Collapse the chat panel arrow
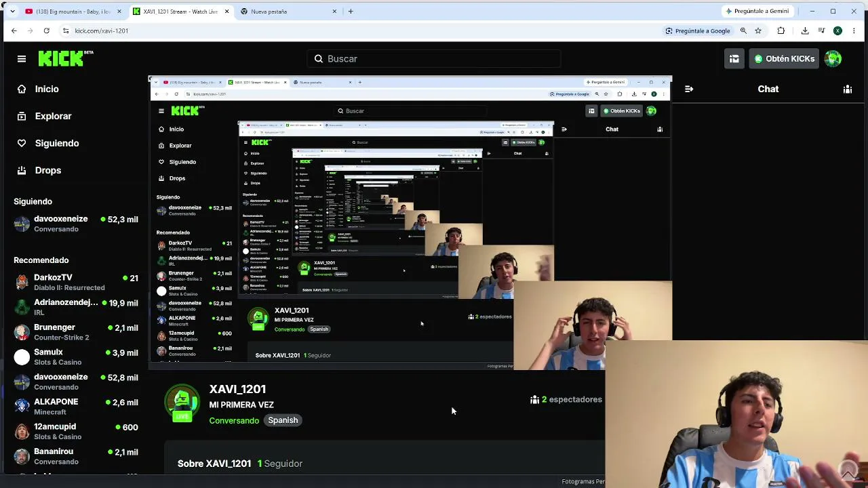 coord(689,89)
